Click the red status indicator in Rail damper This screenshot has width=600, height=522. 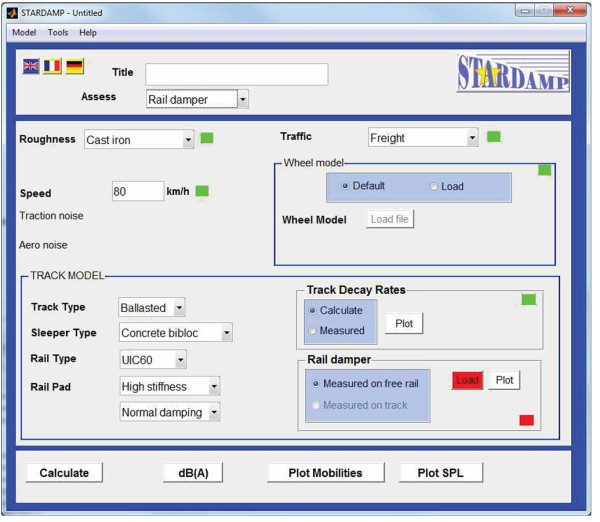[526, 419]
